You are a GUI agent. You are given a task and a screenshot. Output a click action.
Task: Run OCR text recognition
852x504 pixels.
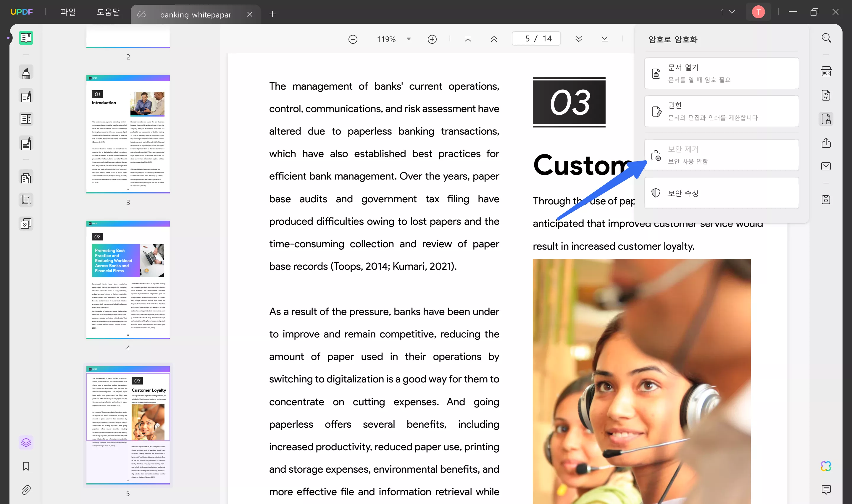coord(826,72)
